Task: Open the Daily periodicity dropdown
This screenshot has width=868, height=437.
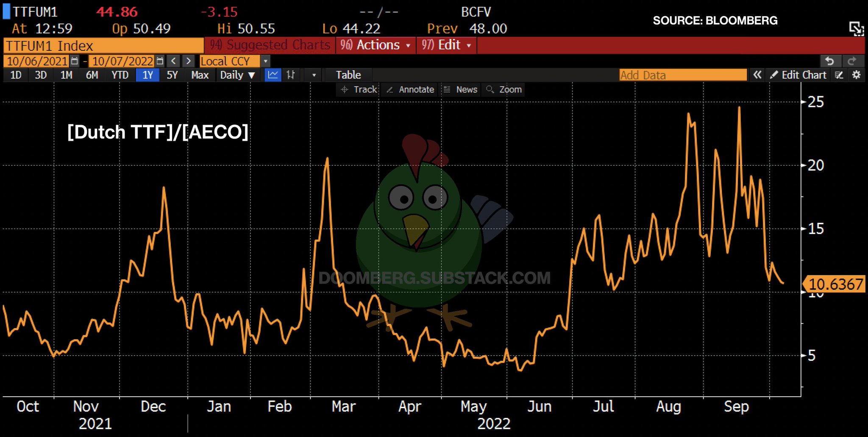Action: [237, 75]
